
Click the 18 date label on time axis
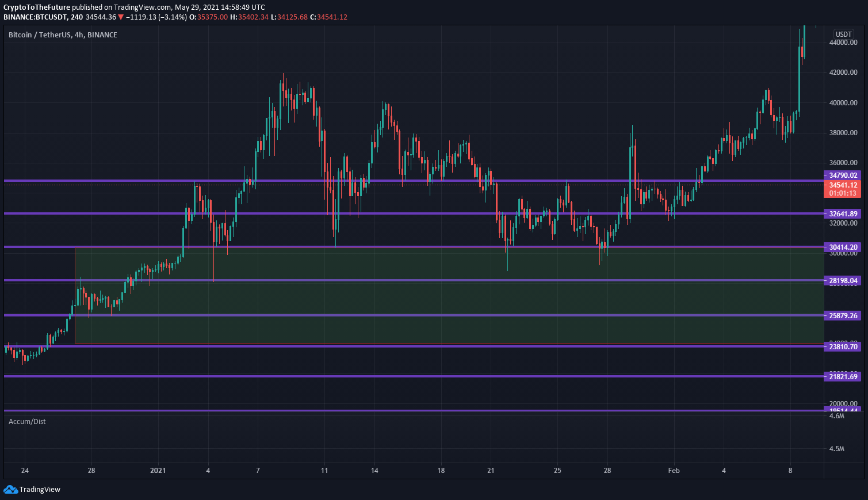click(x=441, y=471)
